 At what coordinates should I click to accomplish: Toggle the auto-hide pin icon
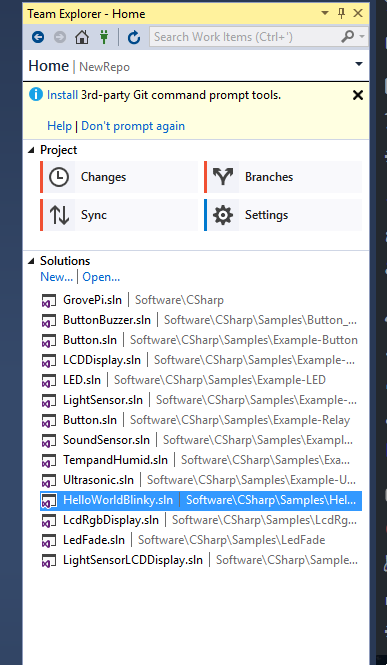pos(341,13)
